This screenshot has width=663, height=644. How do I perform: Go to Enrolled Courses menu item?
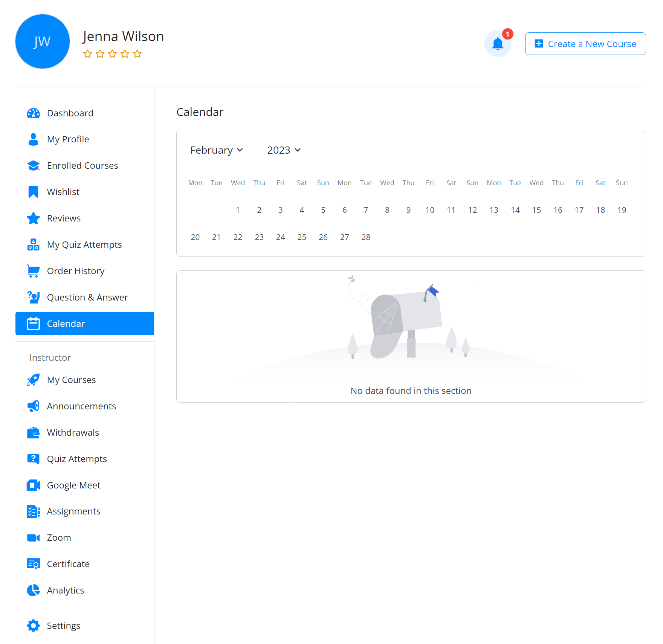pyautogui.click(x=82, y=165)
